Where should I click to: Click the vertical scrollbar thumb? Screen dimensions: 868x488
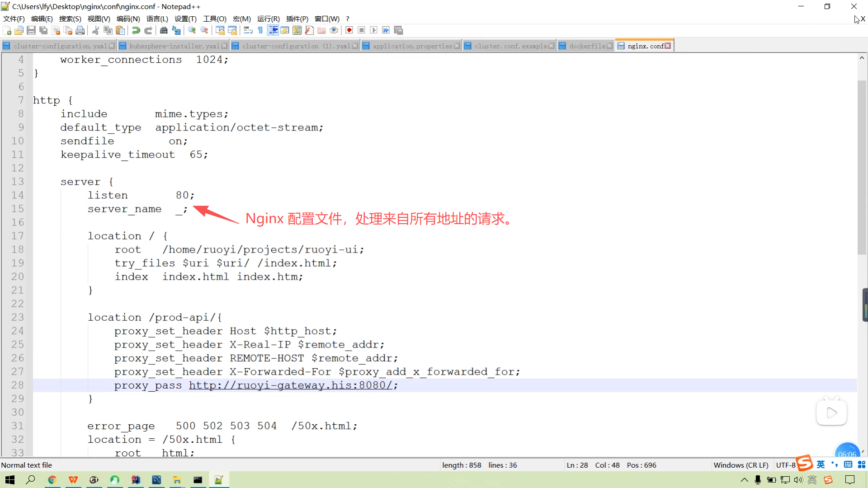862,167
